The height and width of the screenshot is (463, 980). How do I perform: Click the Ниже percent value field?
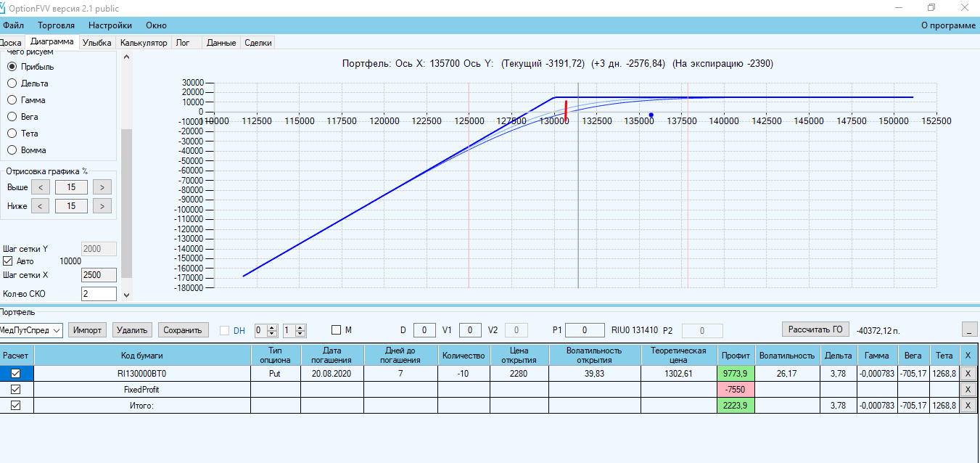71,206
